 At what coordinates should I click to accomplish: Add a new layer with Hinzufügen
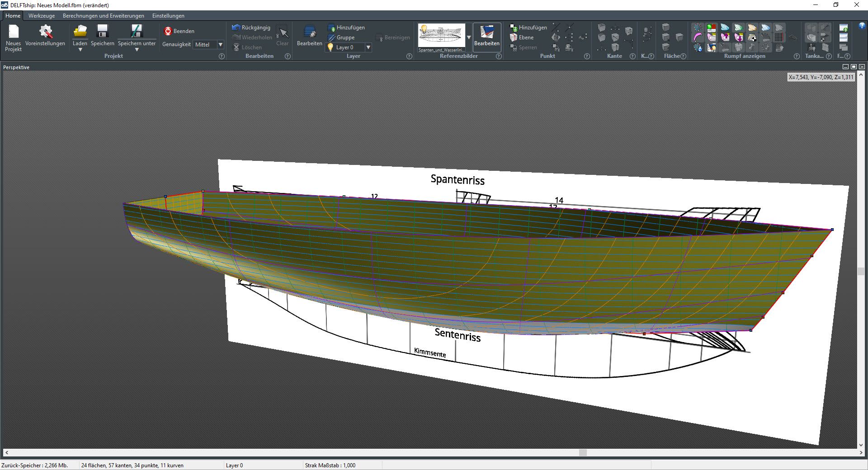tap(346, 28)
